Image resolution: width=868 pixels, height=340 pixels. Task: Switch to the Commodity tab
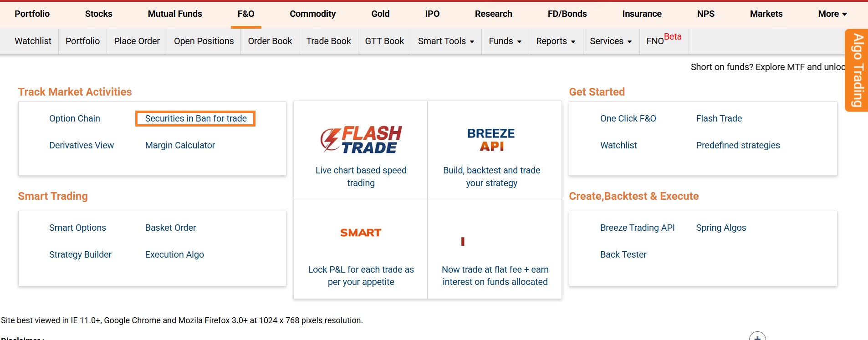tap(312, 14)
